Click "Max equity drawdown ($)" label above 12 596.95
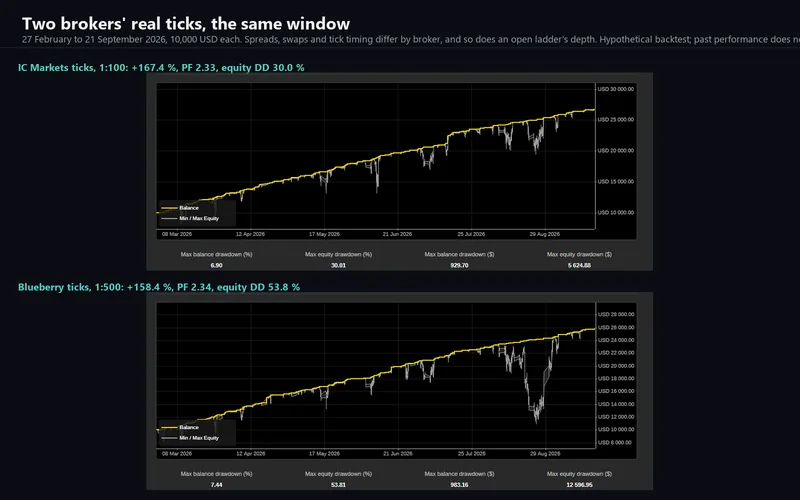 pyautogui.click(x=579, y=473)
